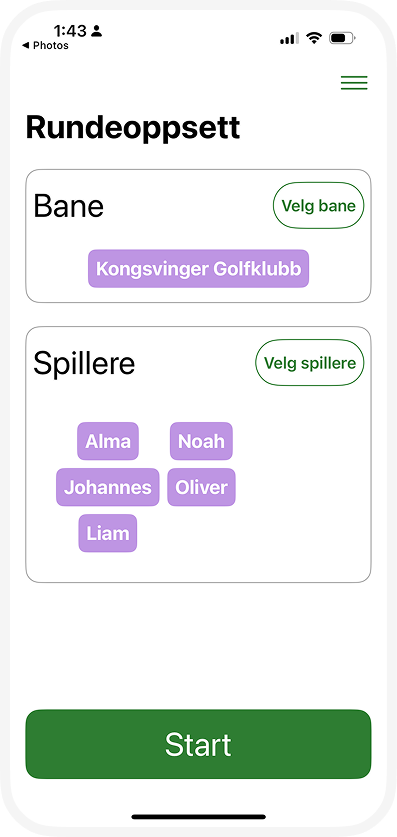
Task: Select player chip Noah
Action: (201, 441)
